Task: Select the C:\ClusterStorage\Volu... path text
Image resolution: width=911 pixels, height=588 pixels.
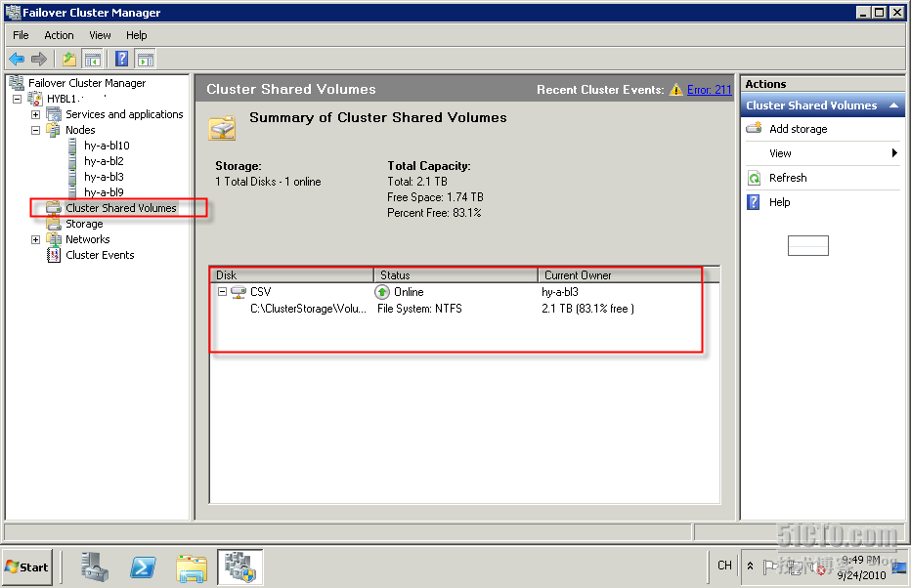Action: (309, 309)
